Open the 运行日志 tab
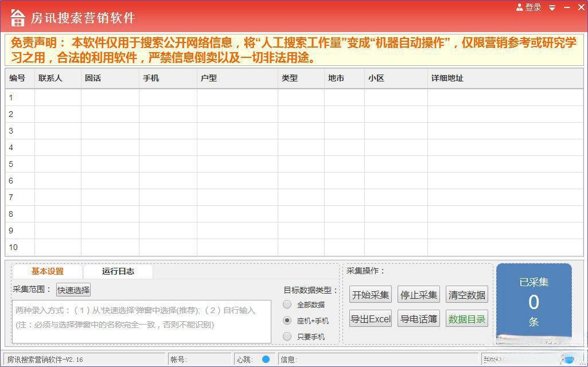The image size is (588, 367). [118, 271]
